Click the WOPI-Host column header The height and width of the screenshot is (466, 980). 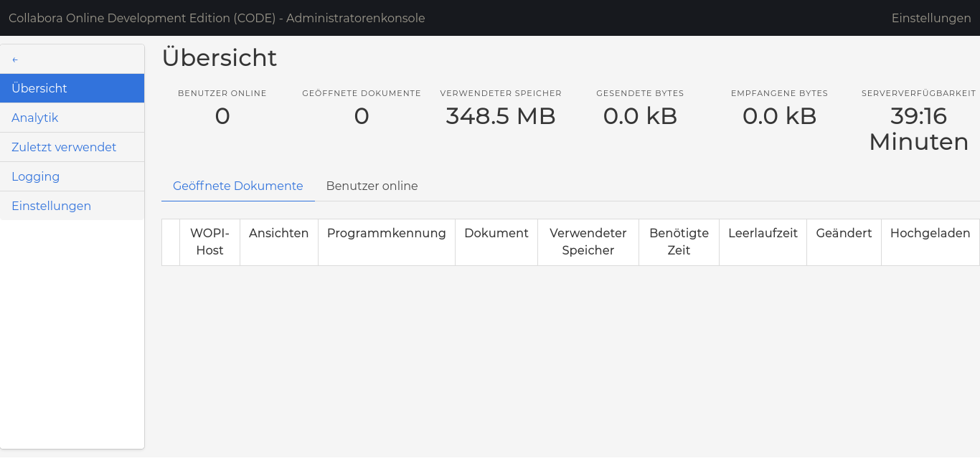(209, 242)
